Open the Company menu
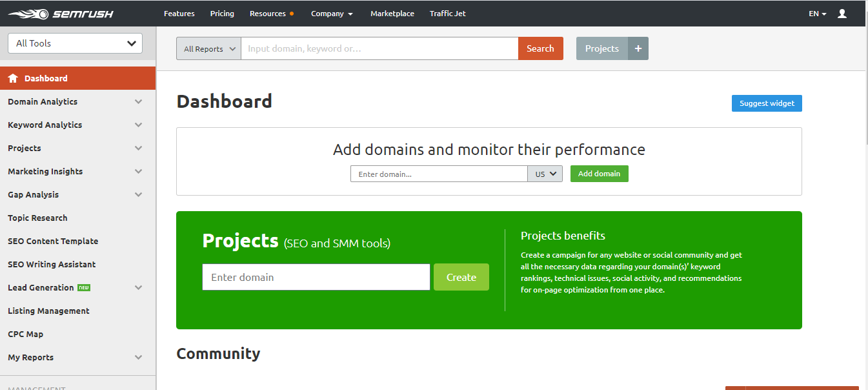Viewport: 868px width, 390px height. pos(332,14)
